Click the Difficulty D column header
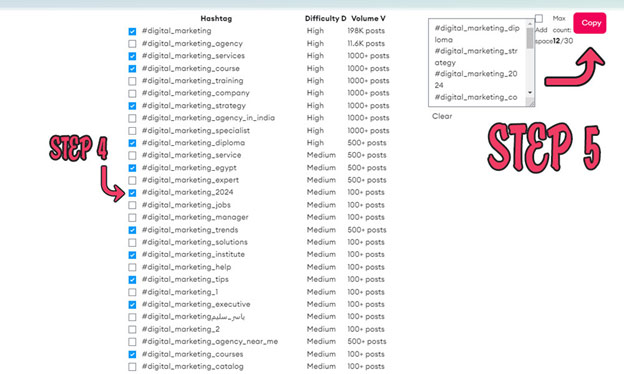This screenshot has height=374, width=624. 326,18
